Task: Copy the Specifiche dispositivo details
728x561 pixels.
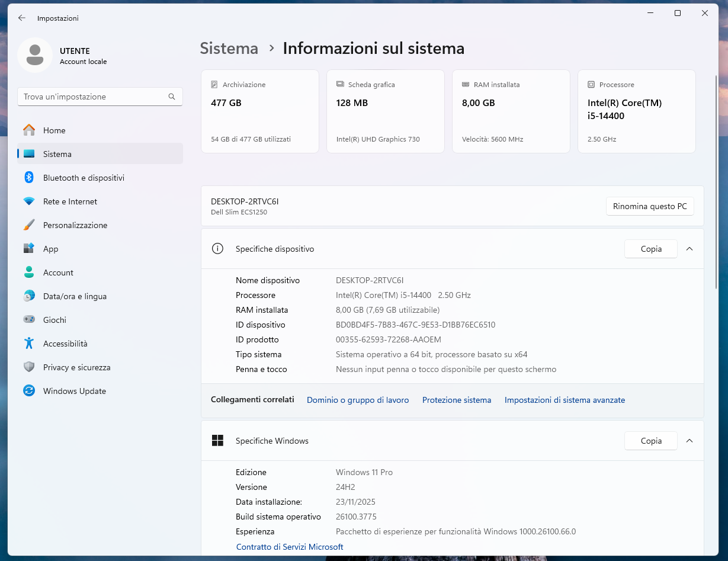Action: (651, 249)
